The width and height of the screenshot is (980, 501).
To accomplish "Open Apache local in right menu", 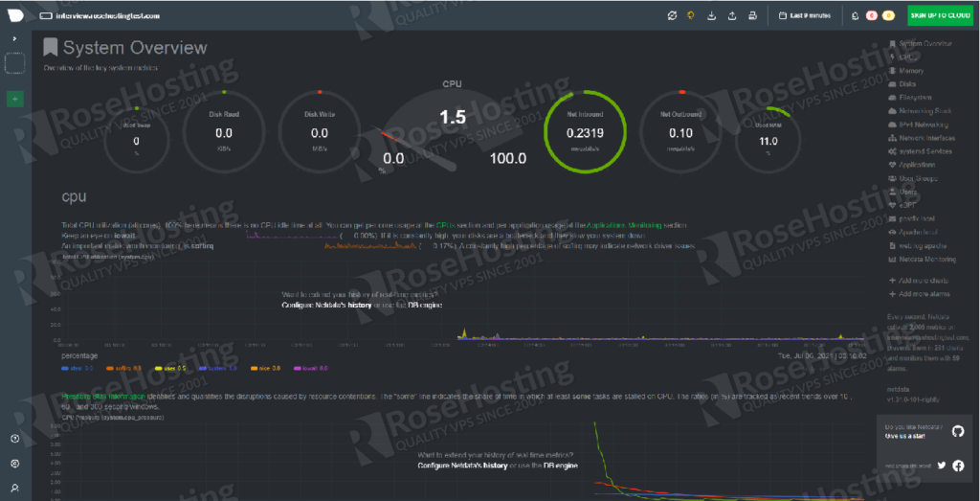I will (x=914, y=232).
